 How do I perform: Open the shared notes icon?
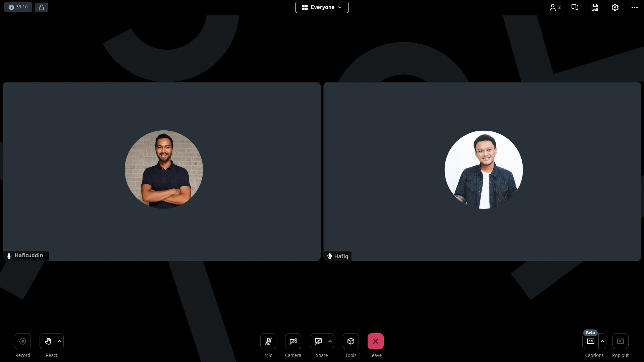595,7
